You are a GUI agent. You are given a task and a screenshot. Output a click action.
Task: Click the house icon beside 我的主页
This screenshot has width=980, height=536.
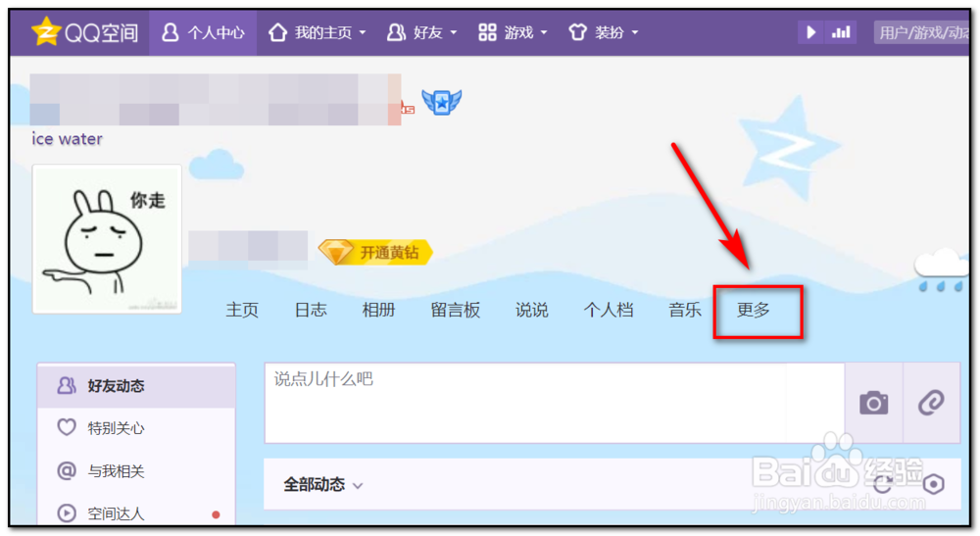(277, 32)
